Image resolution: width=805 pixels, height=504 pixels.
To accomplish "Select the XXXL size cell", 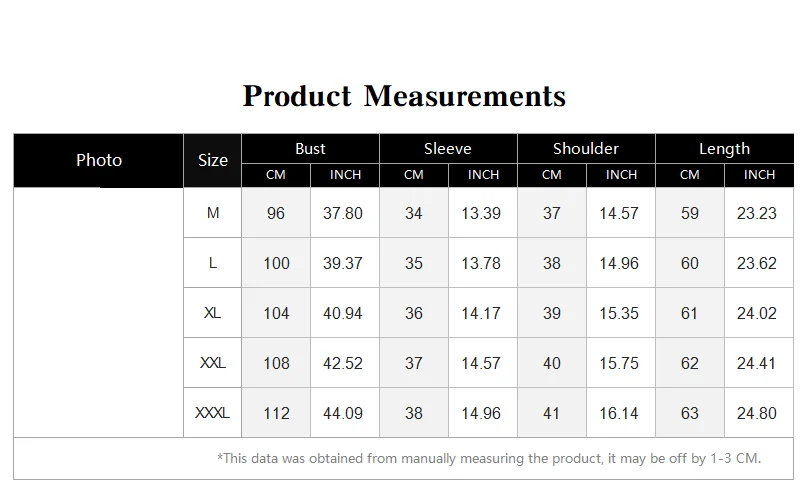I will (213, 413).
